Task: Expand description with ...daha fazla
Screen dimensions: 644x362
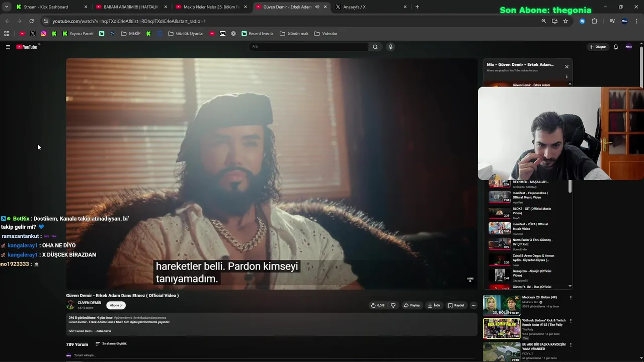Action: (x=103, y=331)
